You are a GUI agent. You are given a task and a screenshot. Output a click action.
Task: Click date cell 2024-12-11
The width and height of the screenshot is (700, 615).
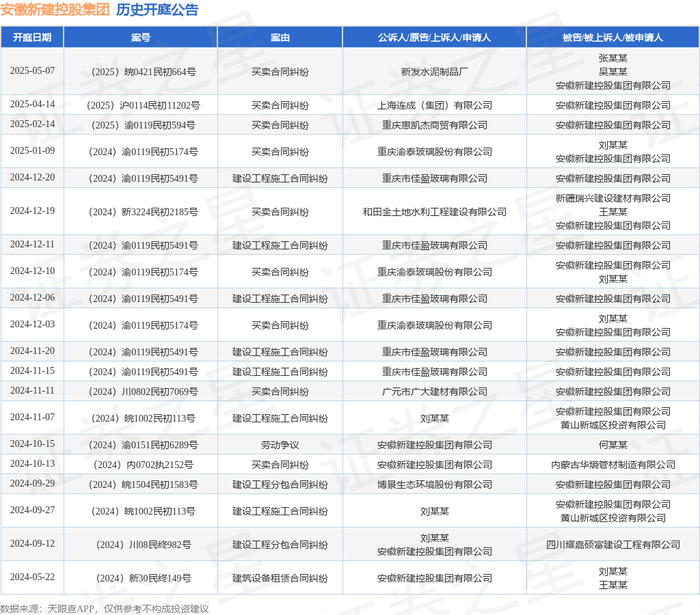click(32, 245)
